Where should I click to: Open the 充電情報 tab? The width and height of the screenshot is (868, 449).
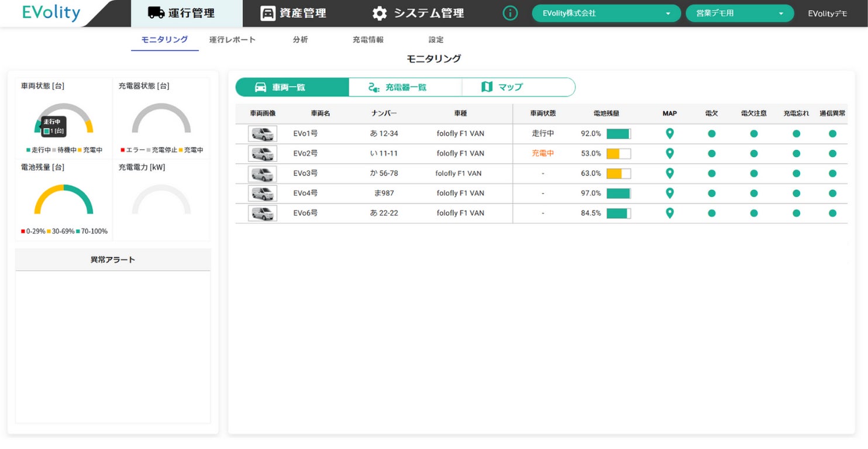point(368,40)
